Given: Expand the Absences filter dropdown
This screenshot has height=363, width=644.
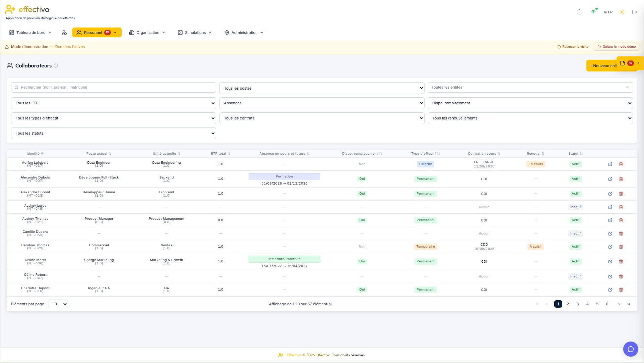Looking at the screenshot, I should pyautogui.click(x=322, y=103).
